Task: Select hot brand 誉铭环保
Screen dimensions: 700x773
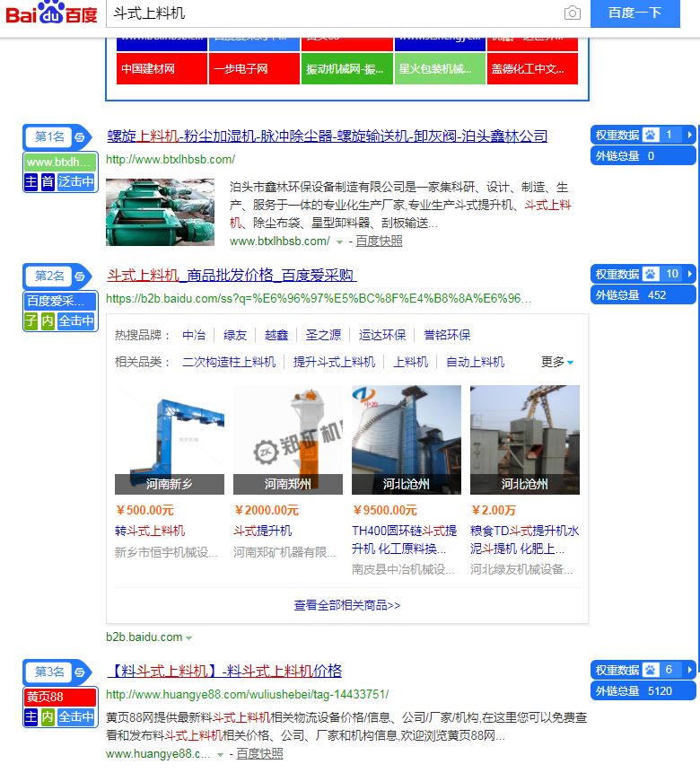Action: click(x=447, y=335)
